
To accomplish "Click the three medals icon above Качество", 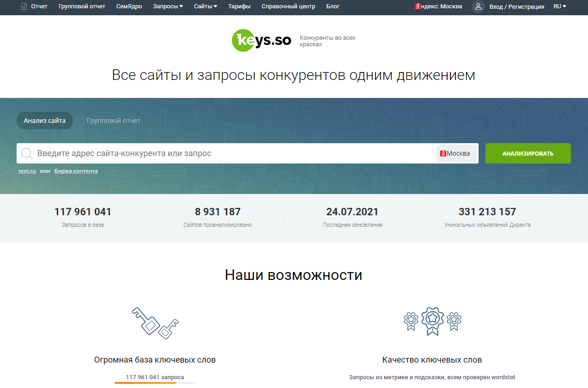I will (x=432, y=321).
